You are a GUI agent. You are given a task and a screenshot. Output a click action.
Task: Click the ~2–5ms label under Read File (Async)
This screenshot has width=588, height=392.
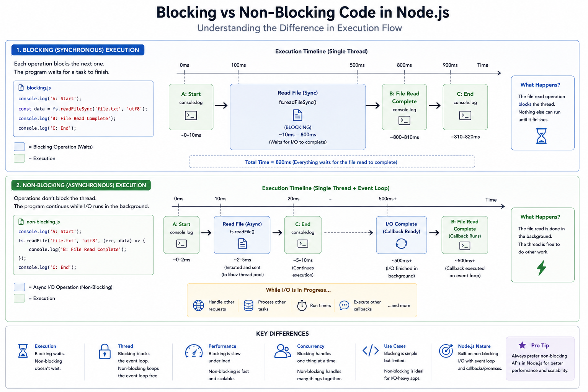coord(242,260)
